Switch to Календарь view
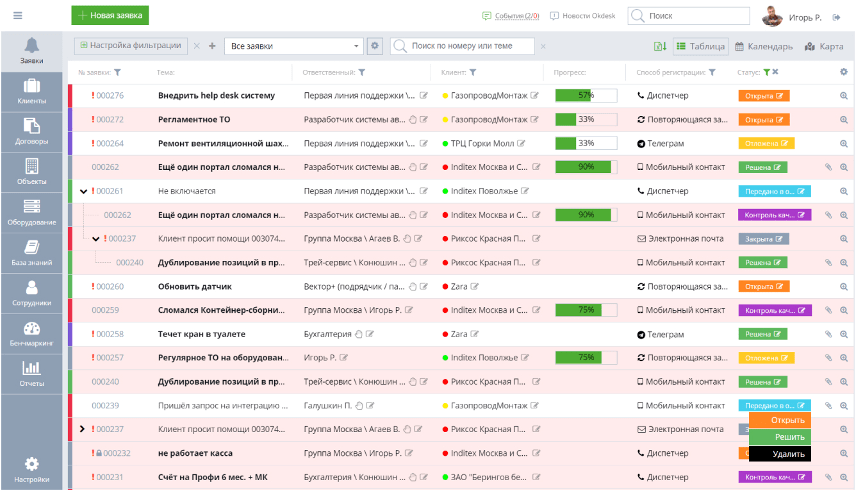Image resolution: width=856 pixels, height=491 pixels. tap(764, 46)
